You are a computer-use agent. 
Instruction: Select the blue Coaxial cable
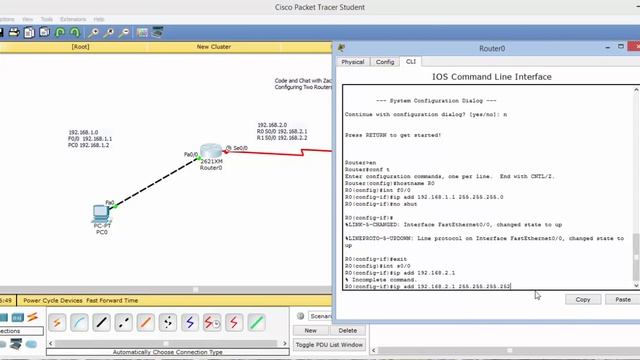coord(190,322)
